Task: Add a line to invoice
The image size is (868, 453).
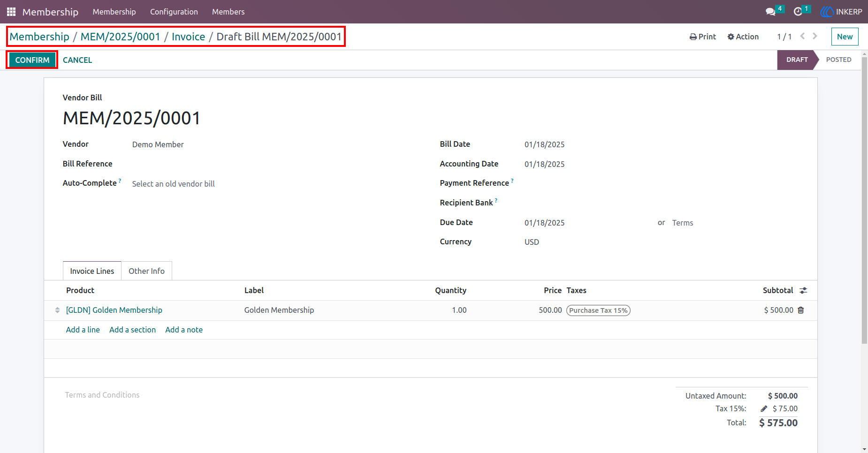Action: (x=83, y=330)
